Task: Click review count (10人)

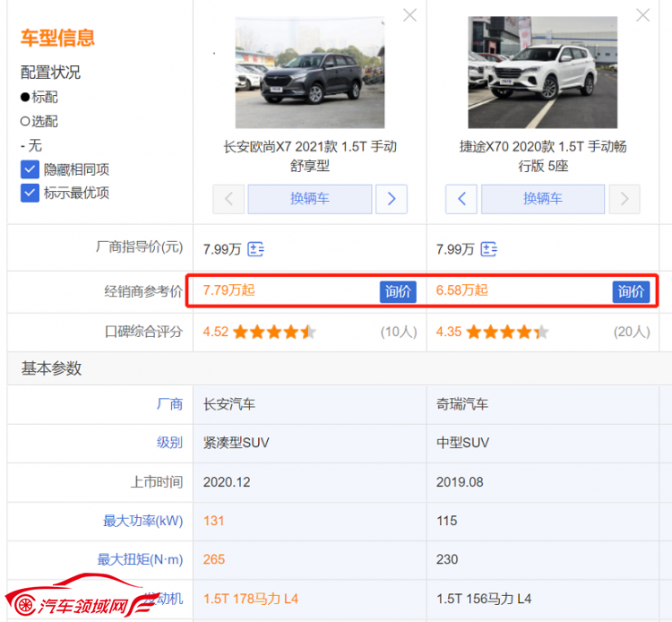Action: pos(399,332)
